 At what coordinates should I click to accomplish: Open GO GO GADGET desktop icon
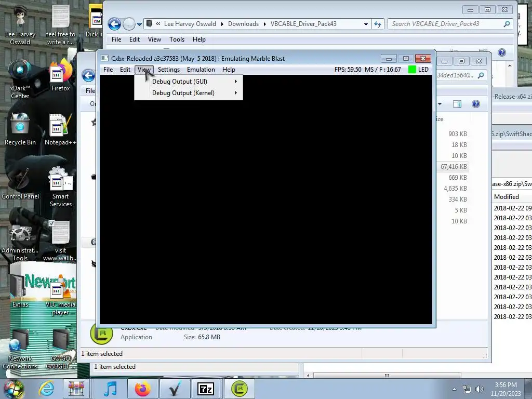click(x=60, y=349)
